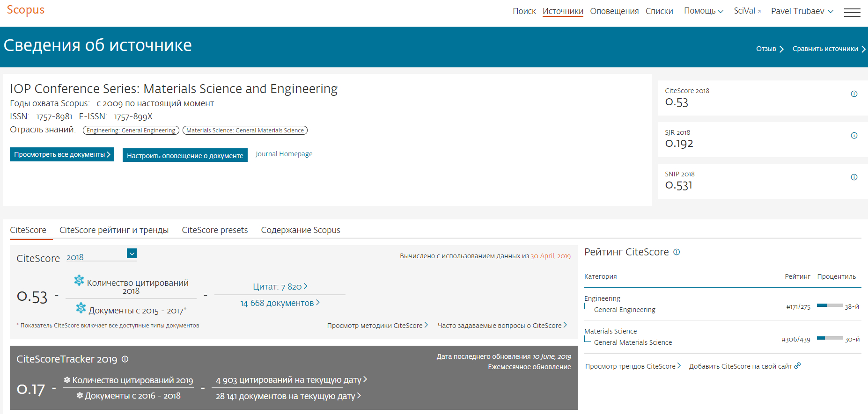
Task: Click the snowflake icon beside Количество цитирований 2018
Action: (79, 281)
